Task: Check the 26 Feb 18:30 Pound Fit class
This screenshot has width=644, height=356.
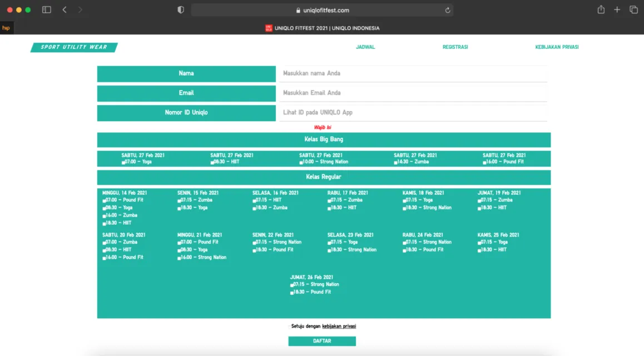Action: click(x=291, y=293)
